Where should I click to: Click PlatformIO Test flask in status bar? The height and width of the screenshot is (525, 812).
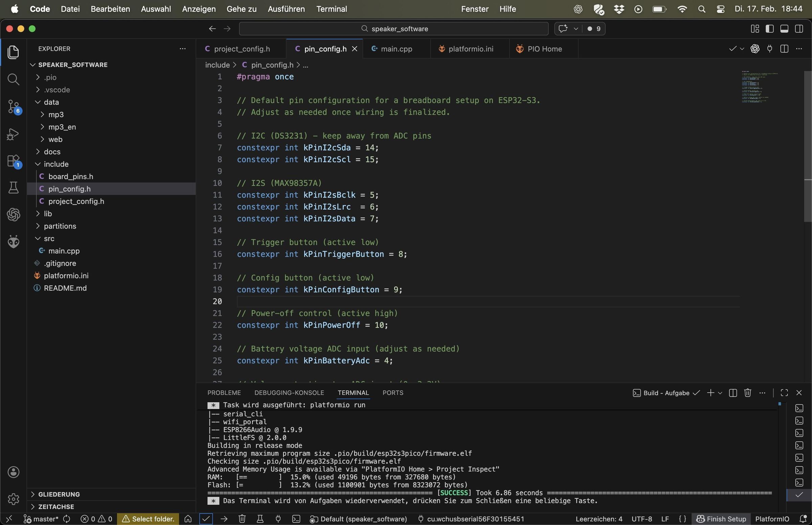click(260, 519)
